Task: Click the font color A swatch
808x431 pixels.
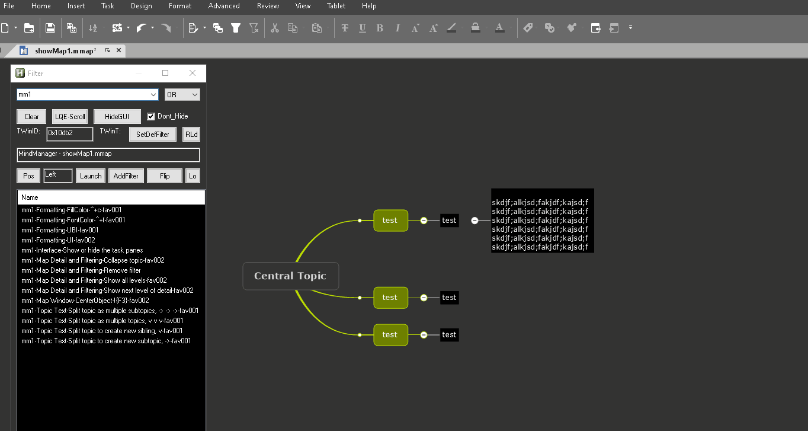Action: (499, 28)
